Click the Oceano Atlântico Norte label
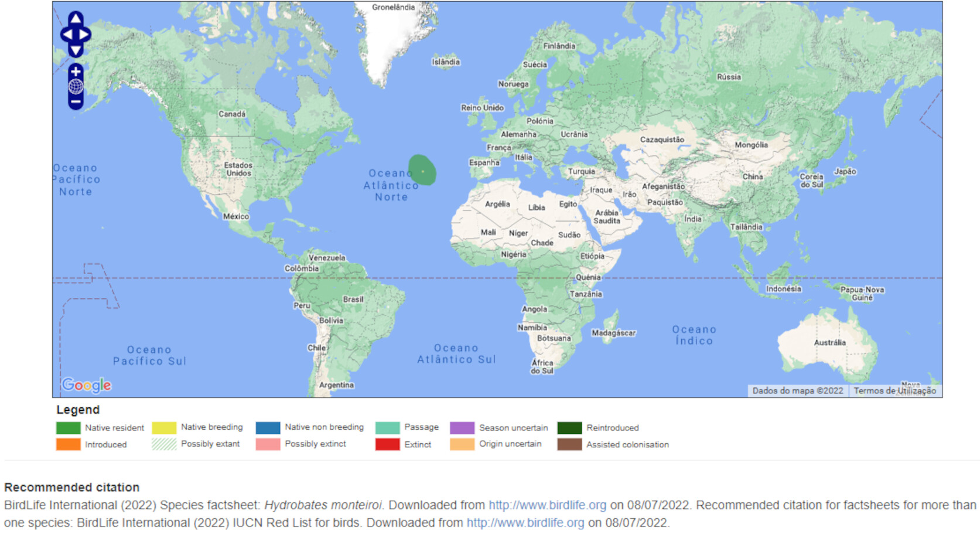The width and height of the screenshot is (980, 534). (391, 185)
